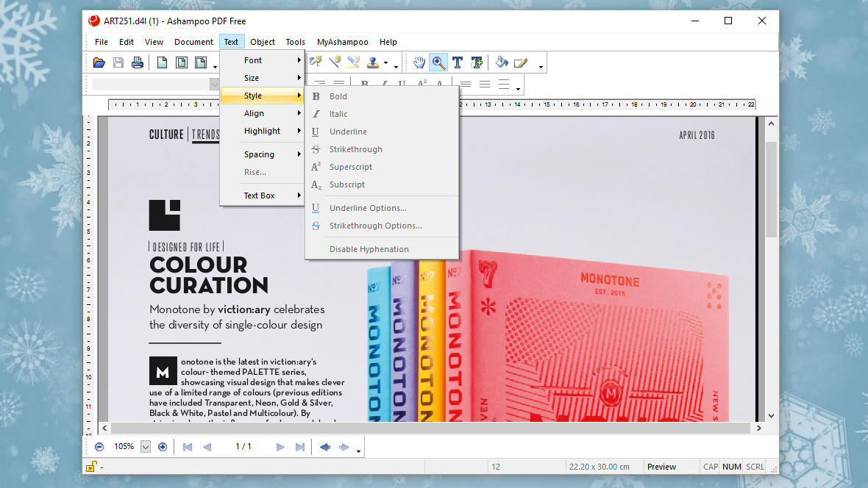The height and width of the screenshot is (488, 868).
Task: Click the vertical scrollbar thumb
Action: click(x=771, y=189)
